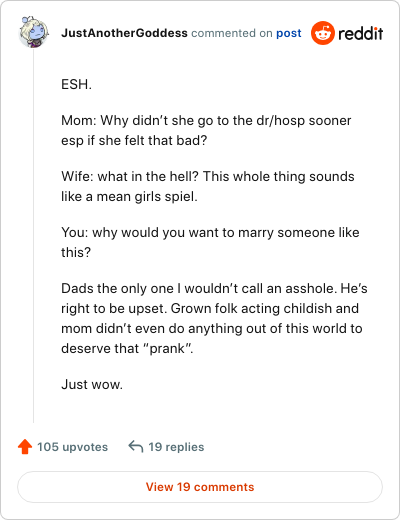Click the "mean girls spiel" phrase
400x520 pixels.
coord(147,196)
